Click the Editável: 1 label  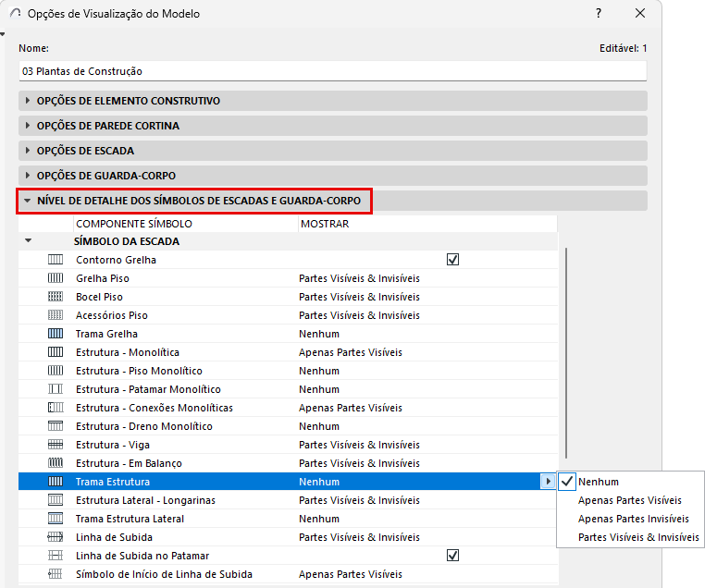(x=623, y=48)
